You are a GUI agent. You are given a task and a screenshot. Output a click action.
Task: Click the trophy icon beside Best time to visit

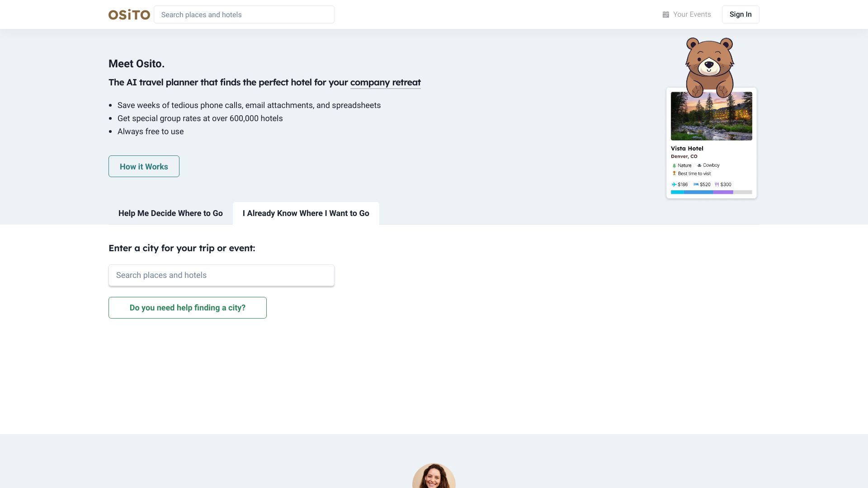pyautogui.click(x=673, y=174)
